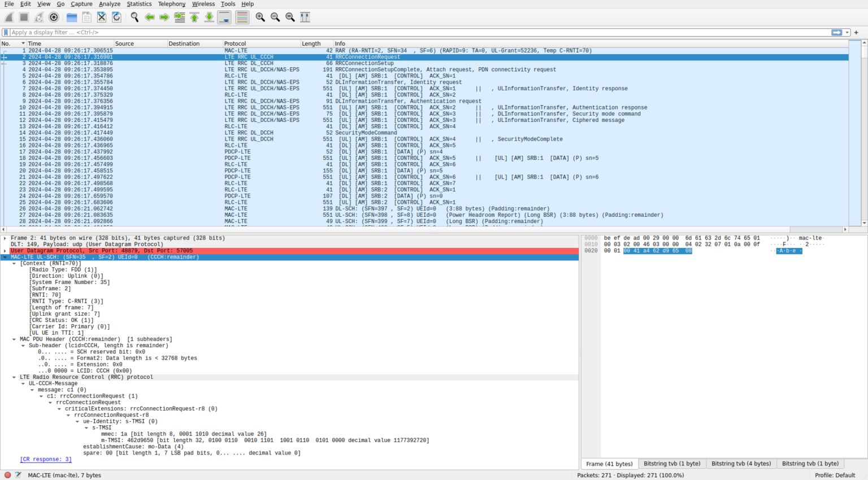Collapse the s-TMSI subtree

click(85, 427)
